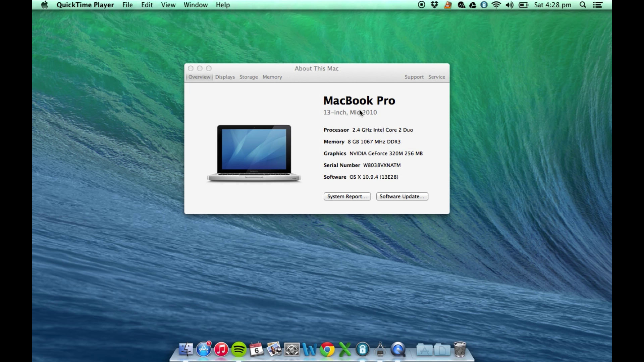
Task: Switch to the Displays tab
Action: 225,77
